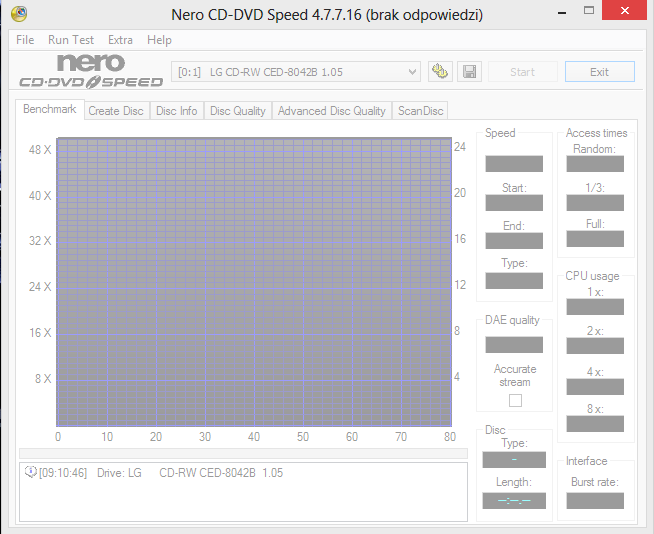Open the Extra menu
The width and height of the screenshot is (654, 534).
120,40
